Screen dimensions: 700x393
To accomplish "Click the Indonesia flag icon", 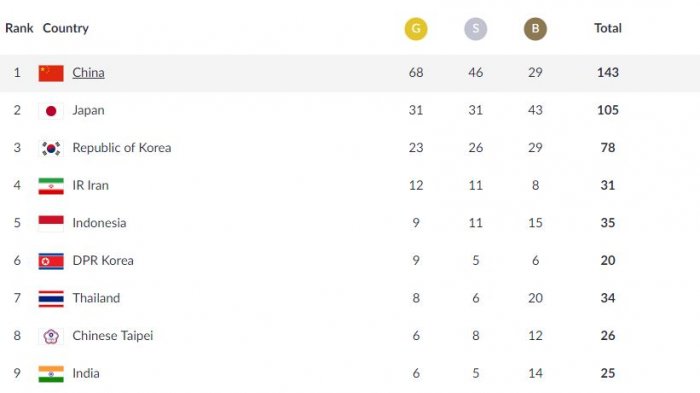I will pyautogui.click(x=51, y=224).
